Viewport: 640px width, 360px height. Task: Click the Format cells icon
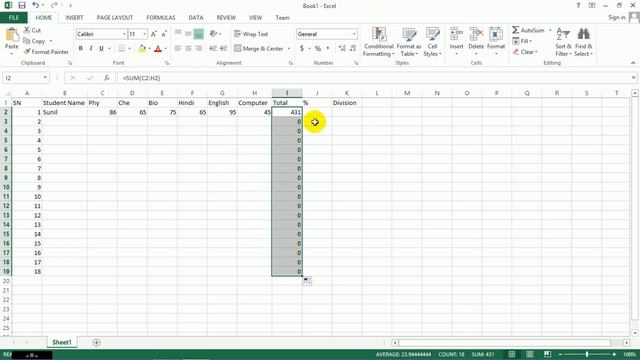(x=496, y=35)
